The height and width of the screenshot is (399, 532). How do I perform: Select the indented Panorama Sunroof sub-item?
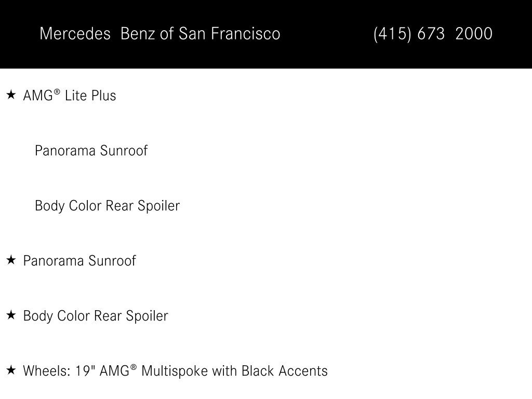(91, 150)
